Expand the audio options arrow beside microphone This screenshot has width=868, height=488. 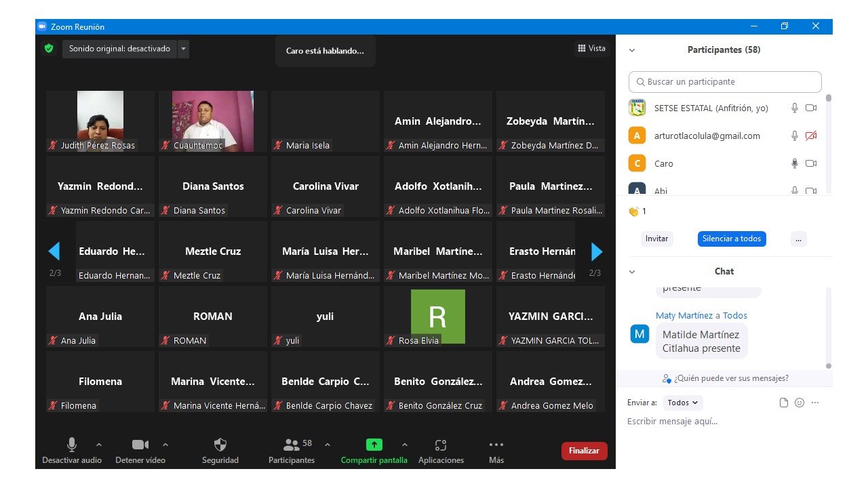coord(99,445)
